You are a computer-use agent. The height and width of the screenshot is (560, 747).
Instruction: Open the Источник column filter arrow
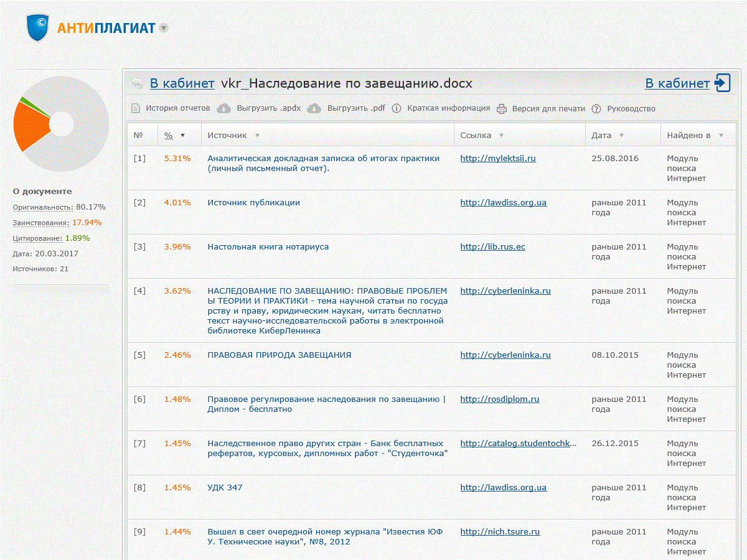click(257, 135)
